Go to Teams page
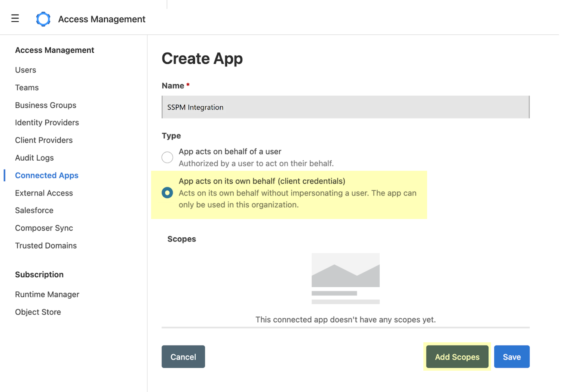Image resolution: width=561 pixels, height=392 pixels. click(27, 87)
